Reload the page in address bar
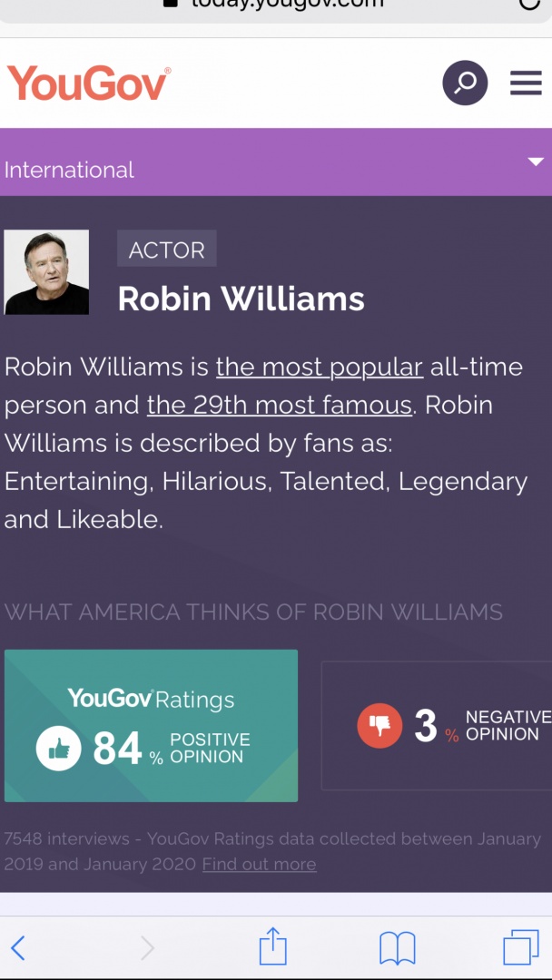The width and height of the screenshot is (552, 980). (529, 4)
